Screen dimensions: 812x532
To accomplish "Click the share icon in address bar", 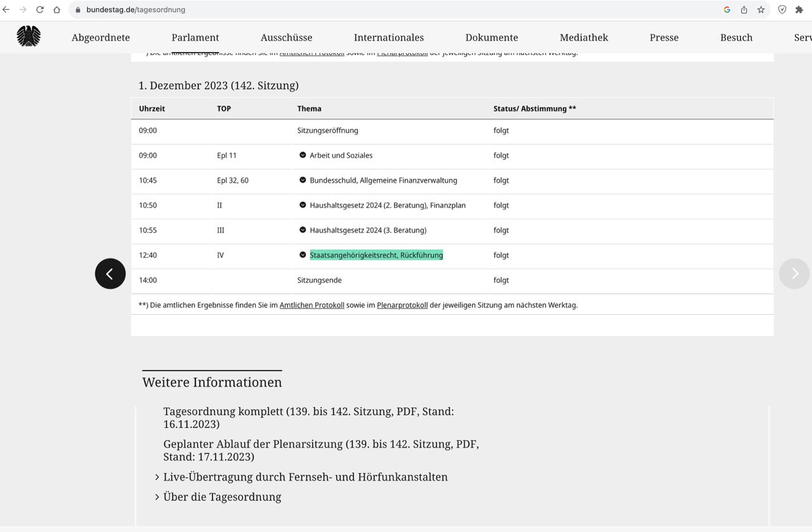I will (x=743, y=10).
